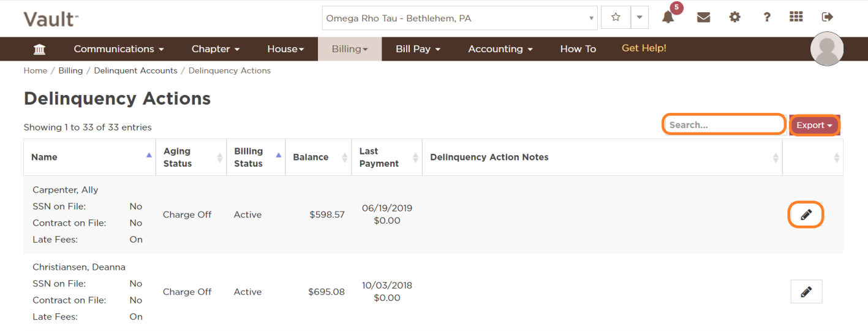Viewport: 868px width, 331px height.
Task: Open the settings gear icon
Action: [x=734, y=18]
